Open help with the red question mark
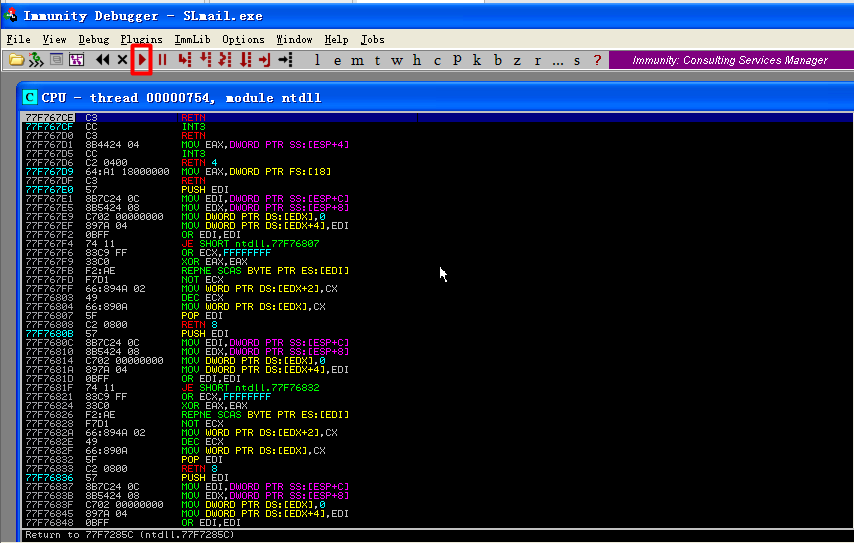The height and width of the screenshot is (543, 854). tap(597, 60)
